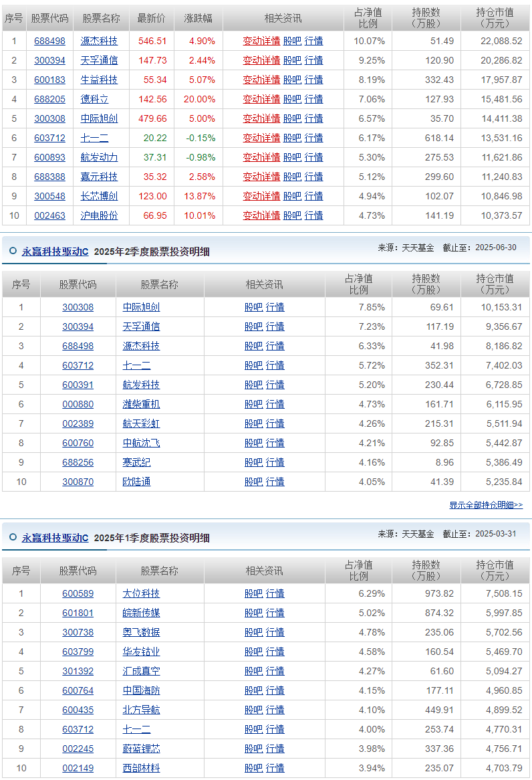Open 航发动力 stock name link

99,158
